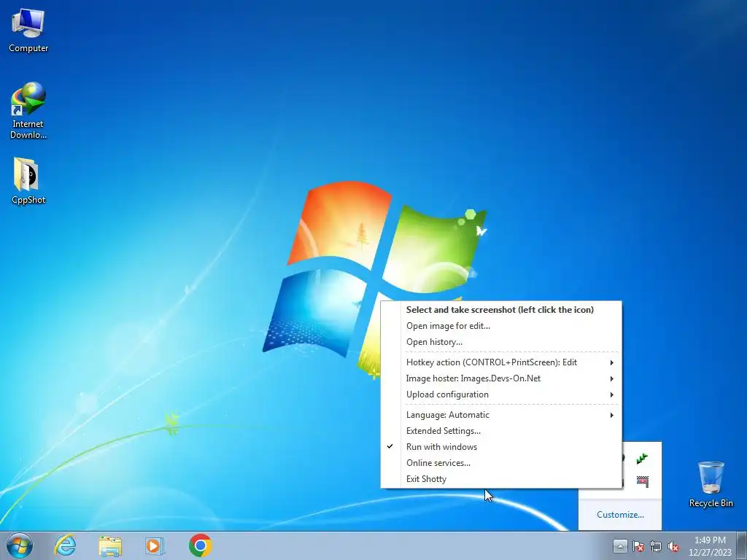Expand the Hotkey action submenu
Viewport: 747px width, 560px height.
click(x=501, y=362)
